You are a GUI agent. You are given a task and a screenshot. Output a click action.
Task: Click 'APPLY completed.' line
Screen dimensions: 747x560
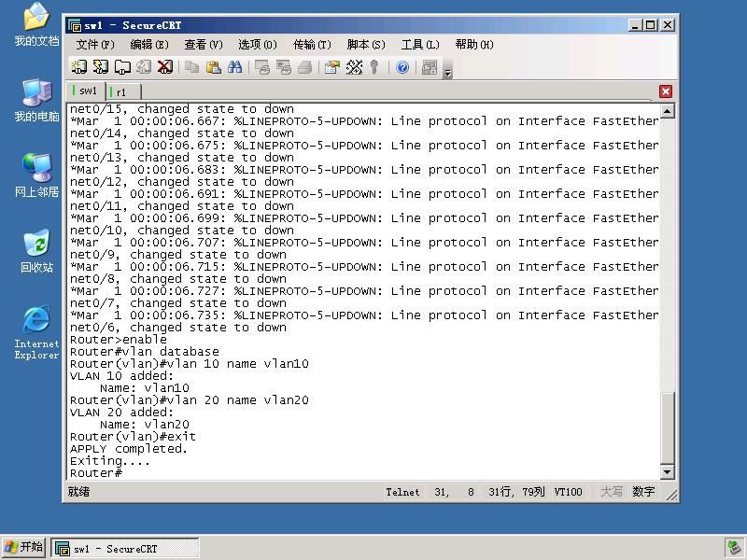click(x=129, y=449)
